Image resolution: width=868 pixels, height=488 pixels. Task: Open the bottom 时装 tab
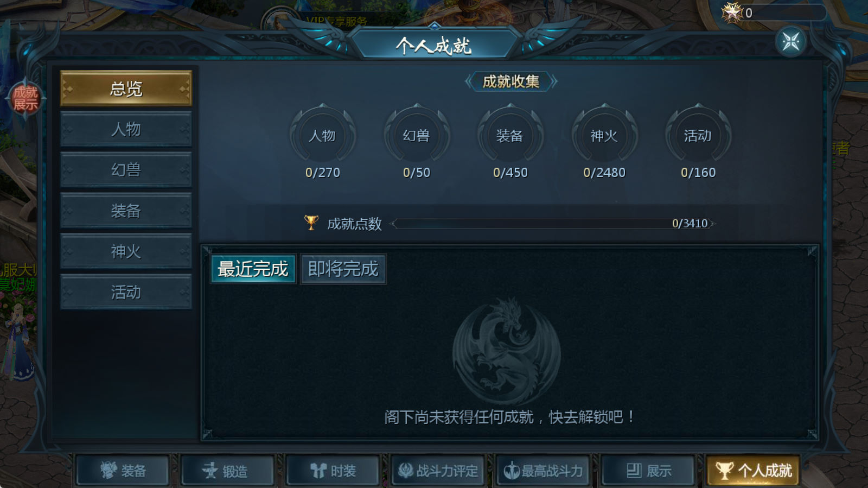tap(333, 471)
